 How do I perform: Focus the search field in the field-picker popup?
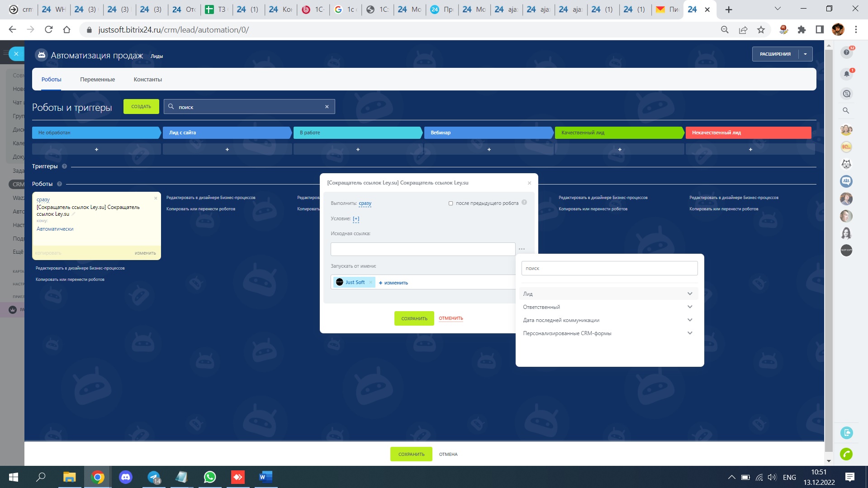click(x=609, y=268)
